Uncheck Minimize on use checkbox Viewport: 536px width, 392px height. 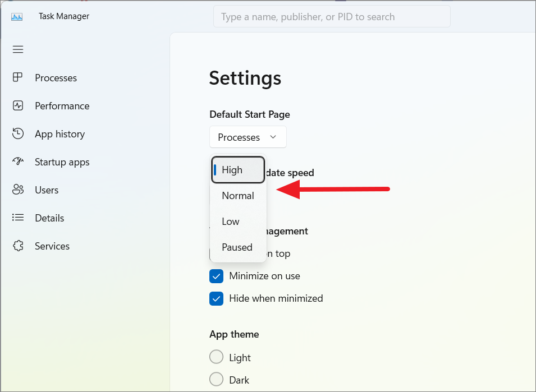pos(217,276)
